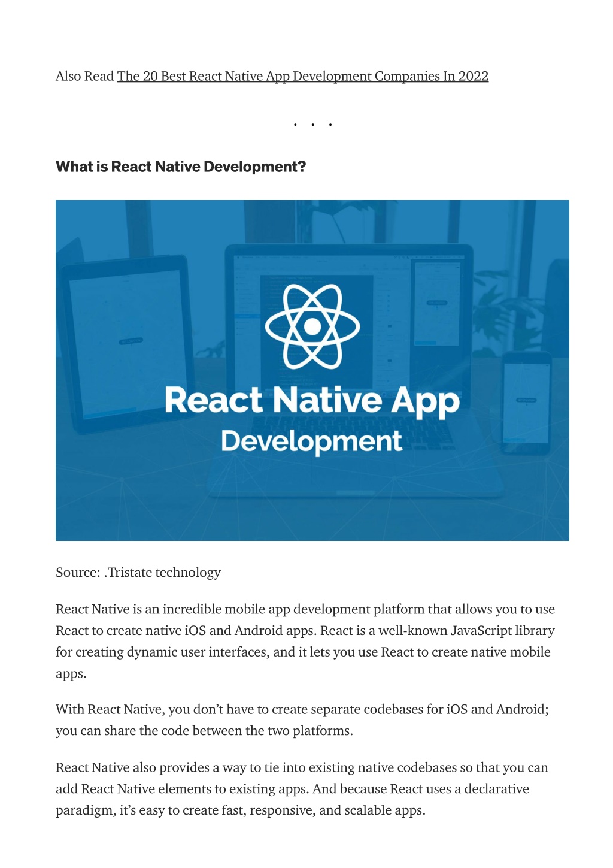
Task: Click the 'Source: .Tristate technology' caption
Action: pyautogui.click(x=138, y=573)
